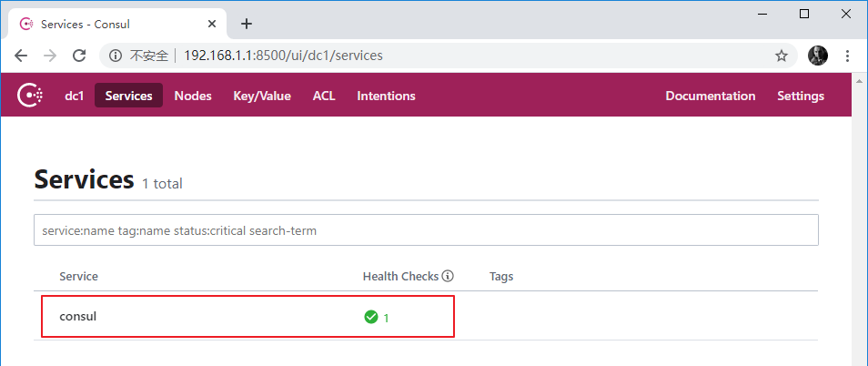Click the Consul logo icon in navbar
The width and height of the screenshot is (868, 366).
(x=30, y=96)
